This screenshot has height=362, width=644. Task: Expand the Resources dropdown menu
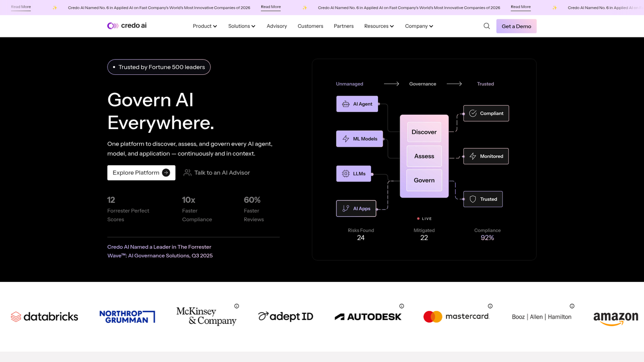tap(379, 26)
